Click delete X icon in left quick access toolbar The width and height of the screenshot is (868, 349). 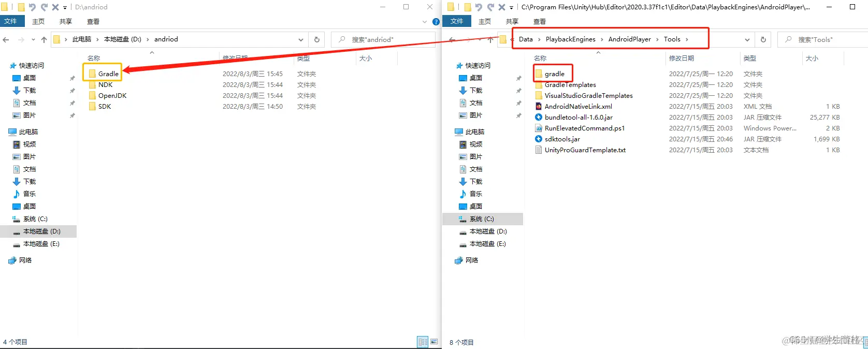[x=55, y=7]
